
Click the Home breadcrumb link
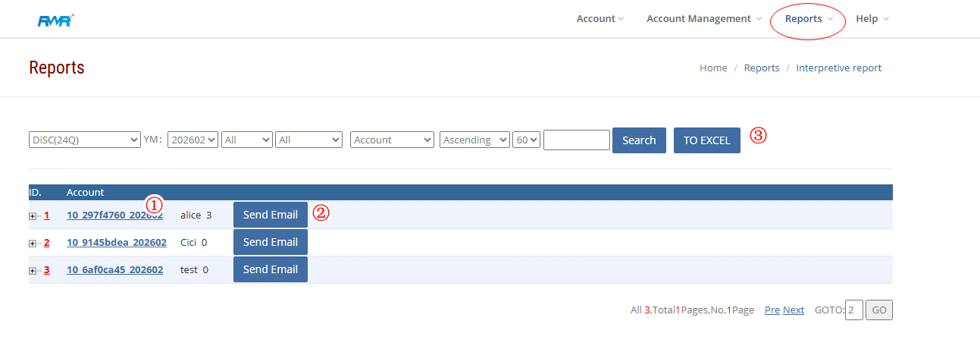(713, 68)
